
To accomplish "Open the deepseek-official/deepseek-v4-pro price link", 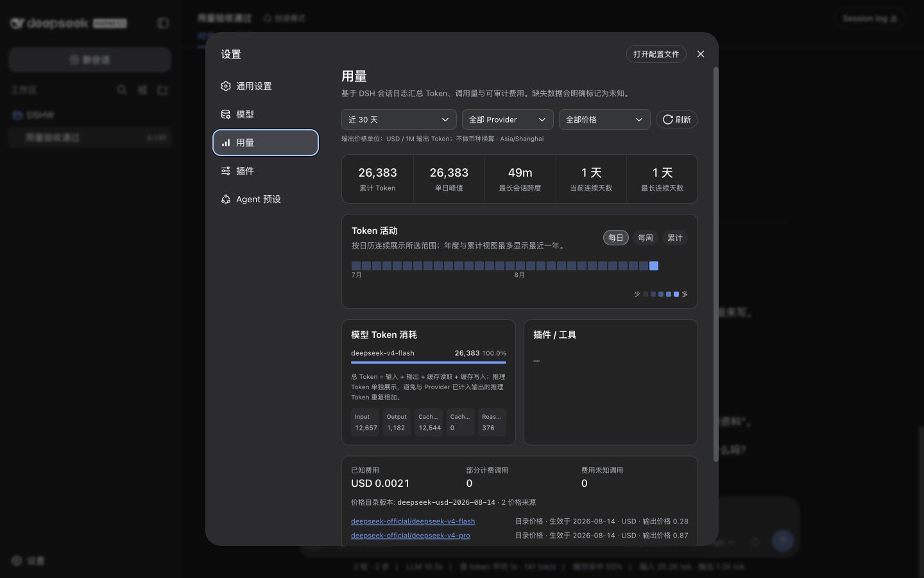I will click(411, 536).
